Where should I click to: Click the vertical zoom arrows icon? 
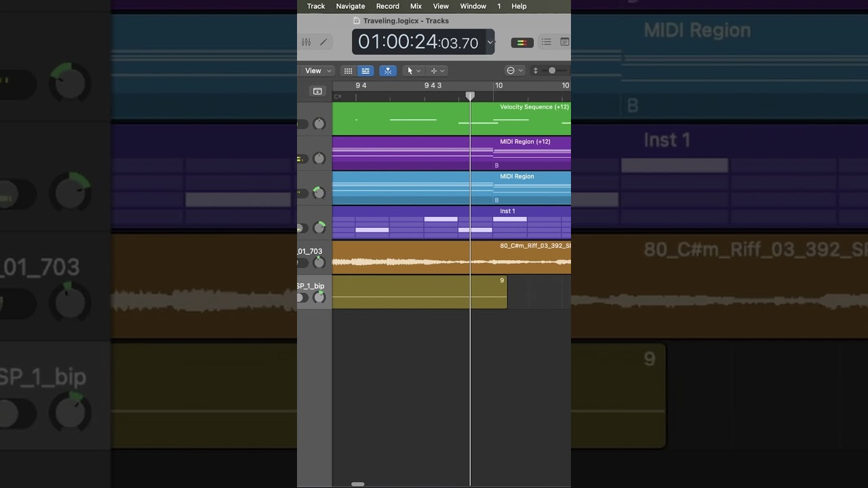pos(536,70)
